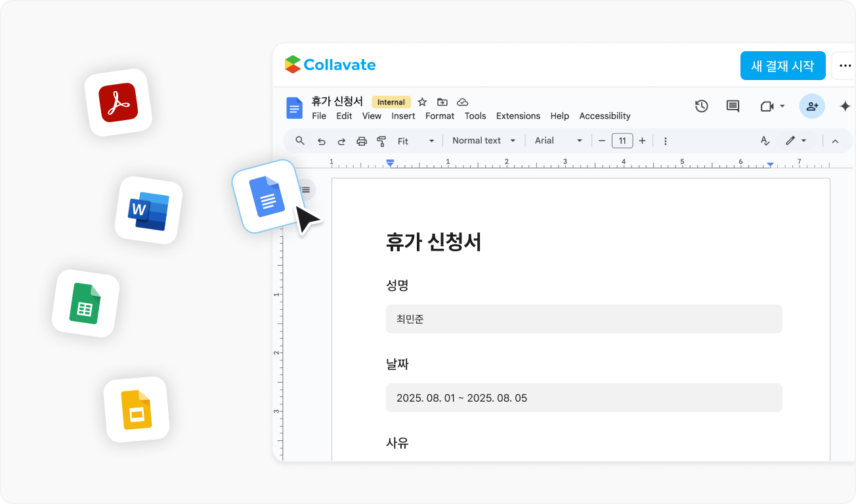Open the File menu
Viewport: 856px width, 504px height.
point(319,115)
